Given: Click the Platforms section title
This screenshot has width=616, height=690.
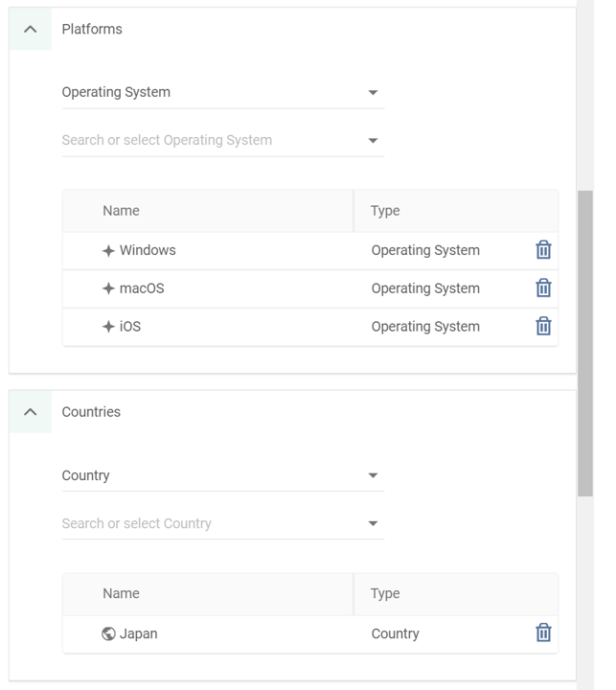Looking at the screenshot, I should tap(92, 29).
